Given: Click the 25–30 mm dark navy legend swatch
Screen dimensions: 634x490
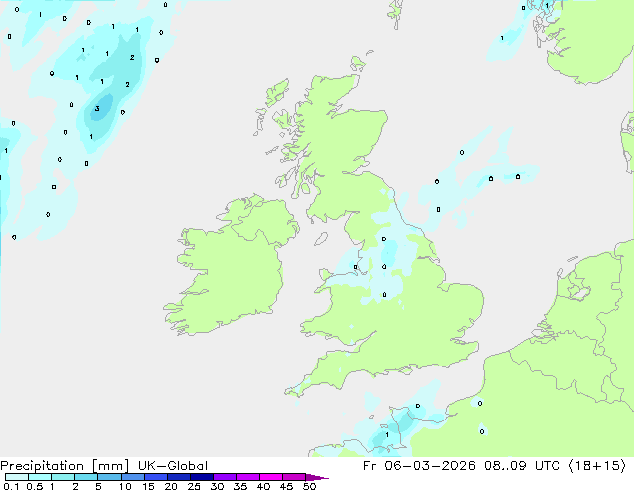Looking at the screenshot, I should coord(202,477).
